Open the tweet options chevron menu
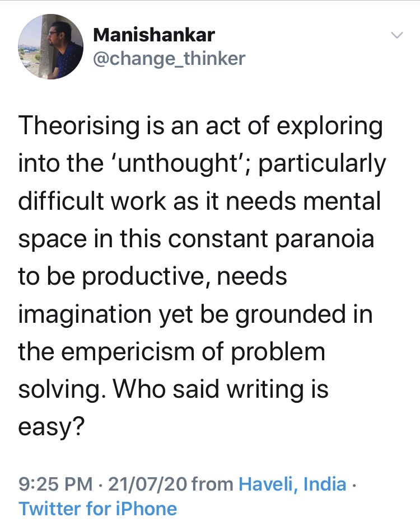This screenshot has width=420, height=532. pos(396,35)
